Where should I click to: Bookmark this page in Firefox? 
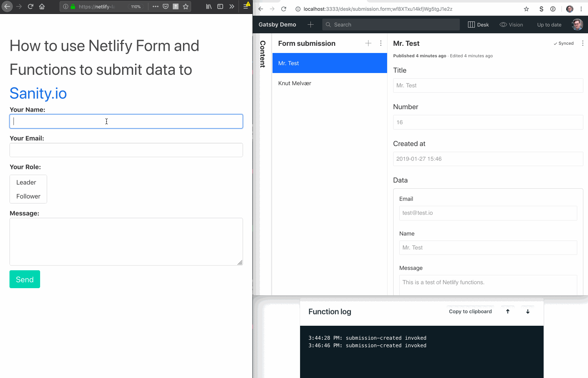(185, 6)
